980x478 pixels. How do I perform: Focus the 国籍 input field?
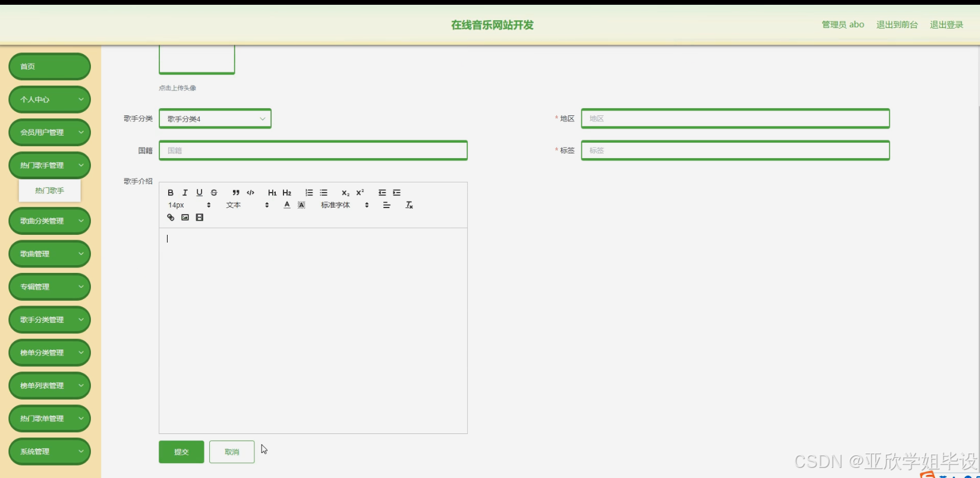point(313,150)
